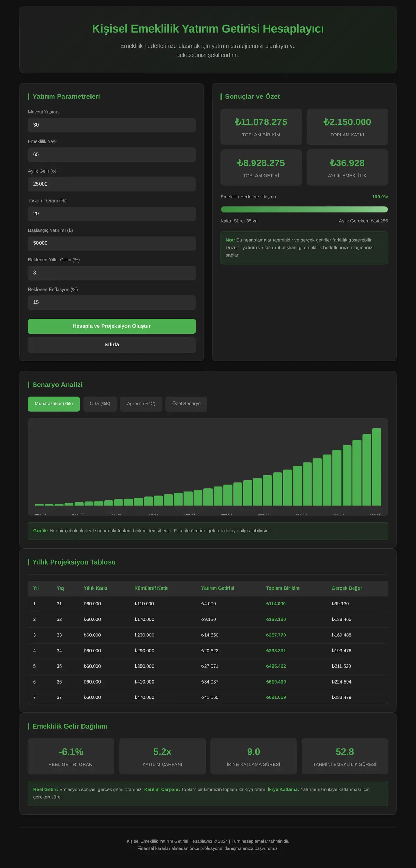Select the Tasarruf Oranı field

(x=112, y=214)
